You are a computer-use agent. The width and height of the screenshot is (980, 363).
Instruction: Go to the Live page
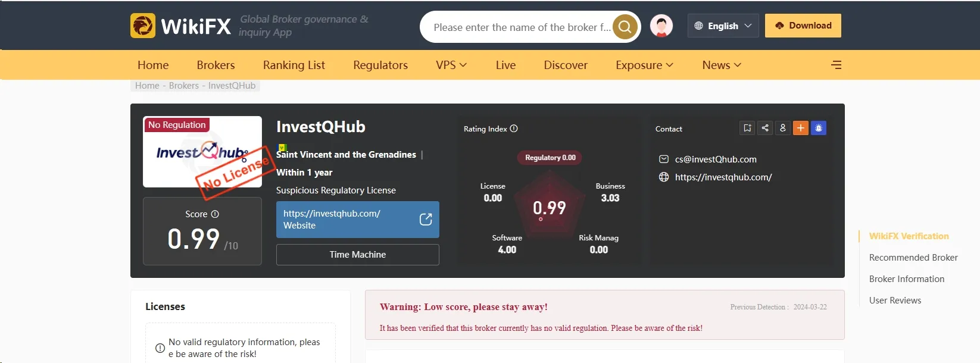click(505, 65)
